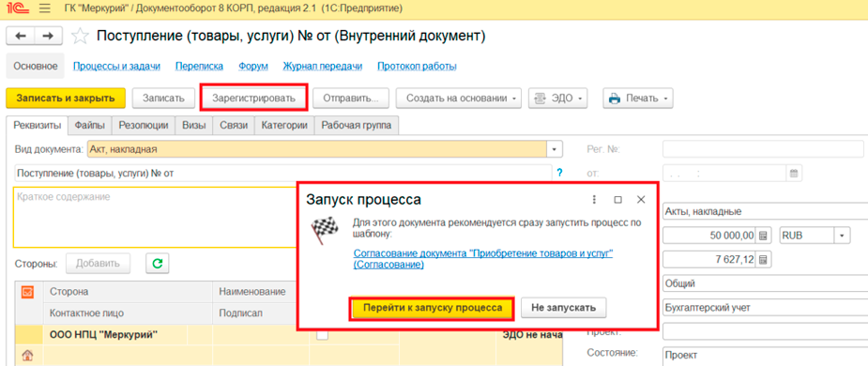Expand Вид документа dropdown list

[555, 149]
